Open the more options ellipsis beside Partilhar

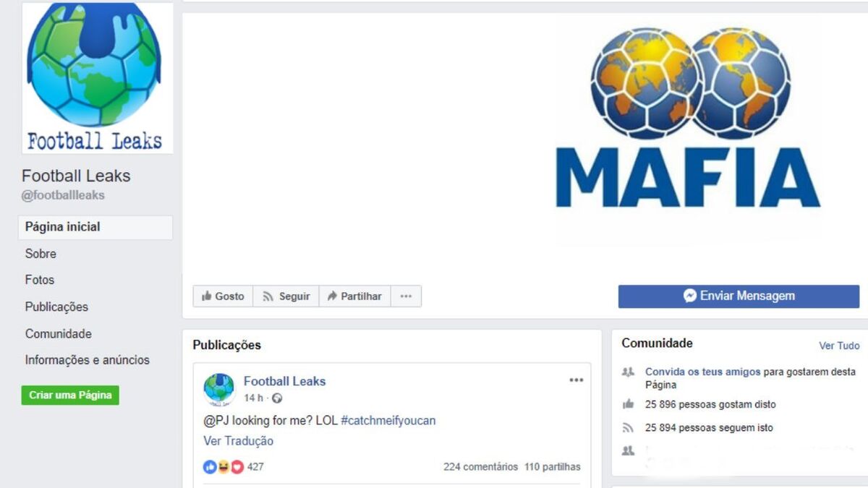coord(406,296)
